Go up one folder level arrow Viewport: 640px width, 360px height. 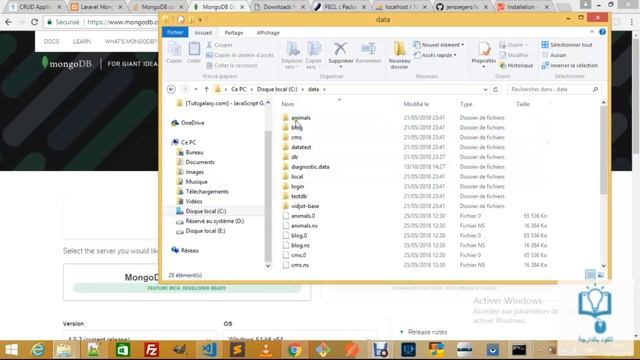pos(207,89)
